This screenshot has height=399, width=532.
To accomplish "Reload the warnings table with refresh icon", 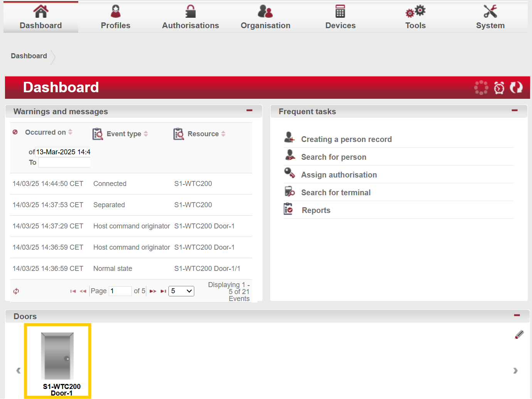I will [x=16, y=291].
